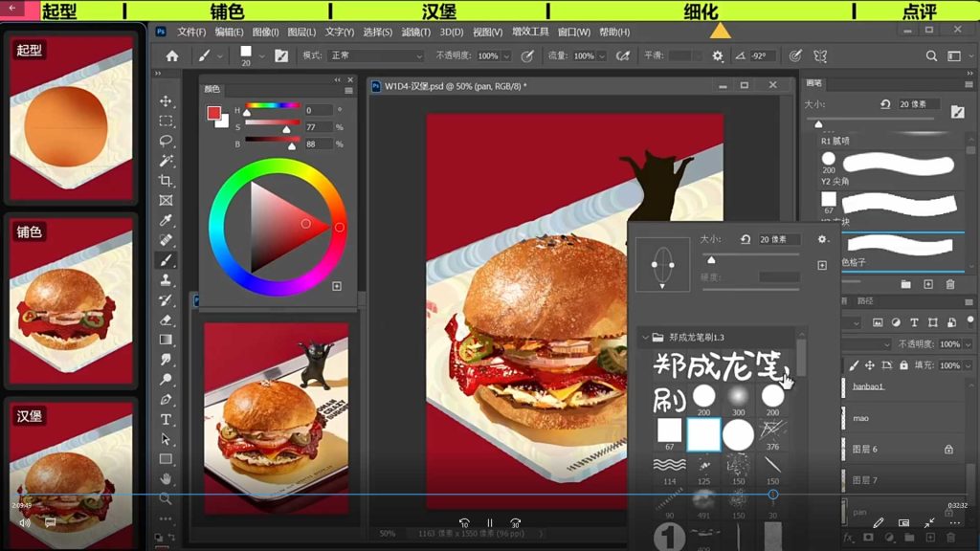Select the History Brush tool
This screenshot has width=980, height=551.
click(166, 299)
